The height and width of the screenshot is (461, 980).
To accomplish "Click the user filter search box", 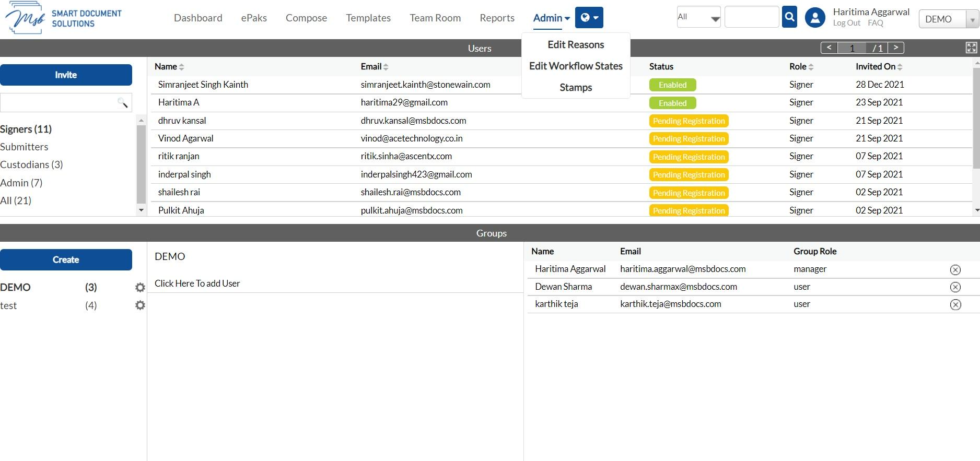I will coord(66,102).
